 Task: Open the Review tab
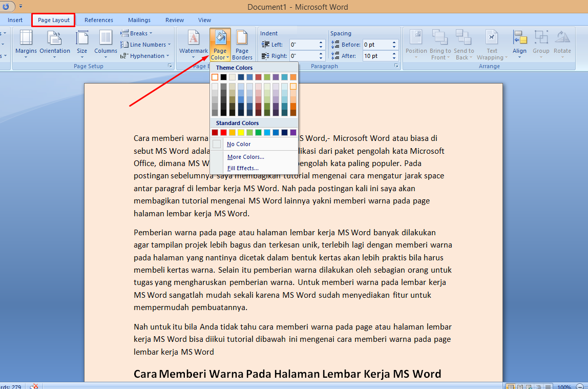175,20
